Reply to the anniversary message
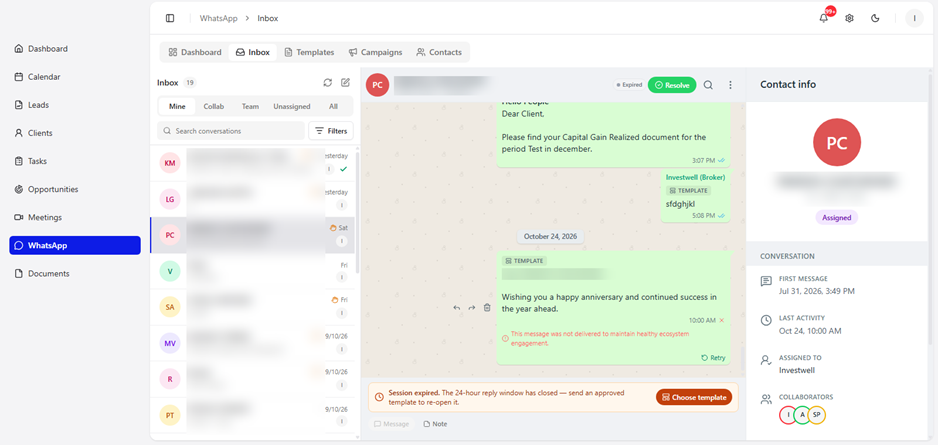This screenshot has width=938, height=445. pos(456,307)
